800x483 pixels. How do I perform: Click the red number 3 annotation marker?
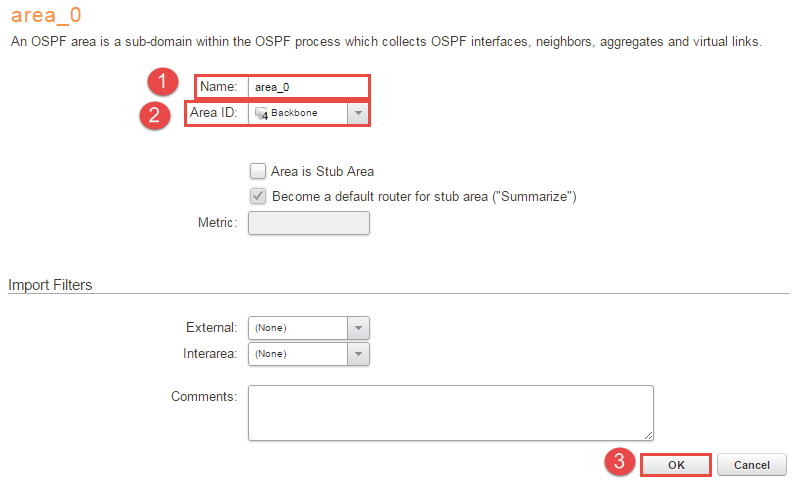tap(620, 462)
